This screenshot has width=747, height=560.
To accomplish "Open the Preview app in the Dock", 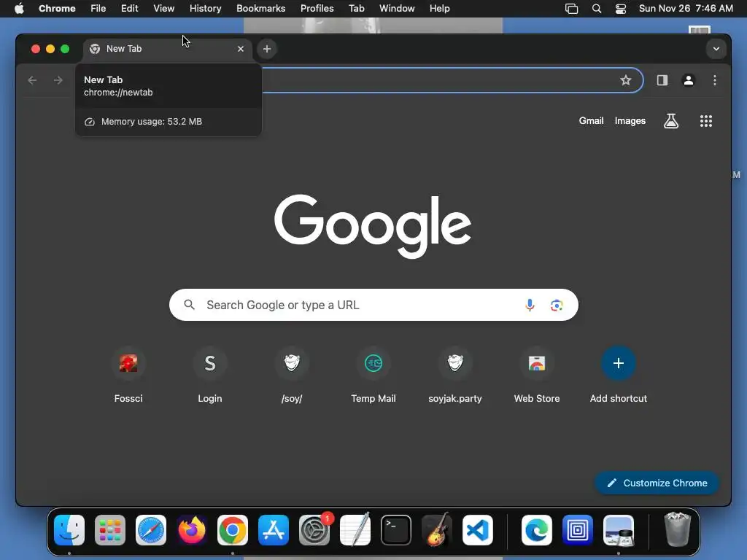I will pyautogui.click(x=619, y=530).
